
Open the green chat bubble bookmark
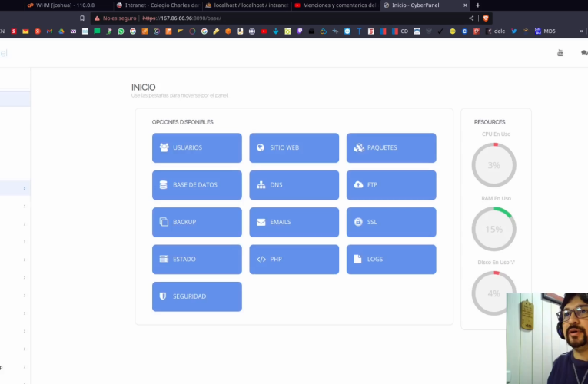(97, 31)
